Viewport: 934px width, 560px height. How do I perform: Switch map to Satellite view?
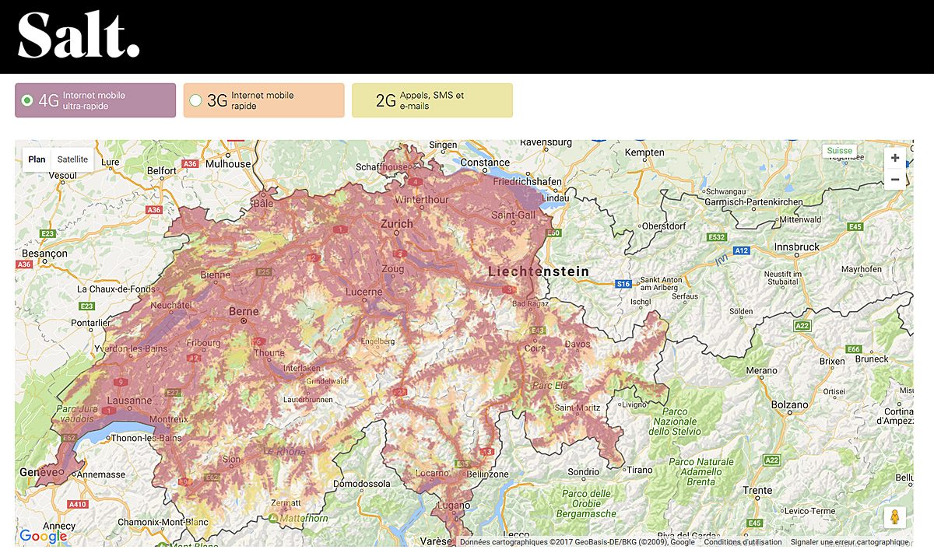pyautogui.click(x=72, y=159)
